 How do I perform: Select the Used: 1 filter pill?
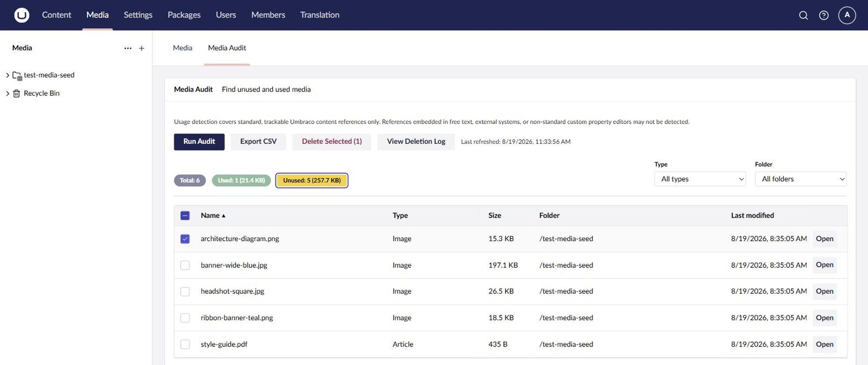pos(241,180)
